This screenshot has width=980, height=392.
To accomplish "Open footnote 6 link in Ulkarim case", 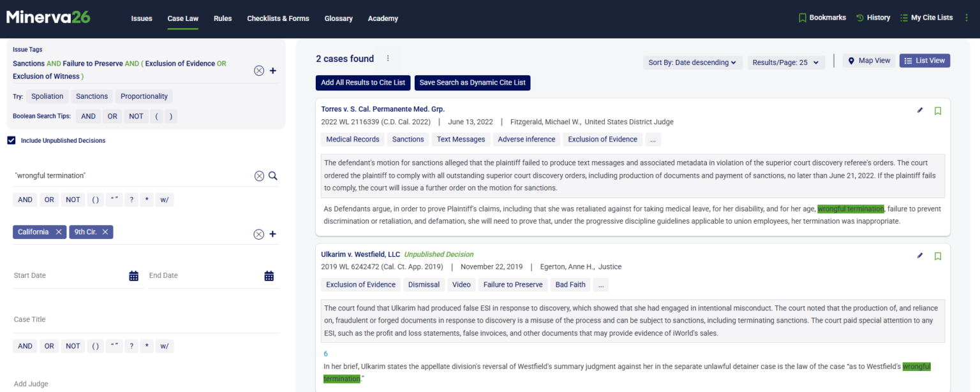I will click(325, 354).
